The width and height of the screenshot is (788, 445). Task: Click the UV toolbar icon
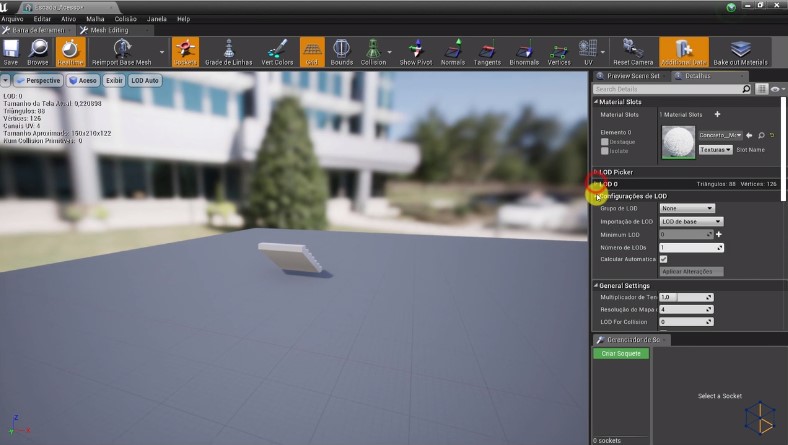click(x=588, y=52)
